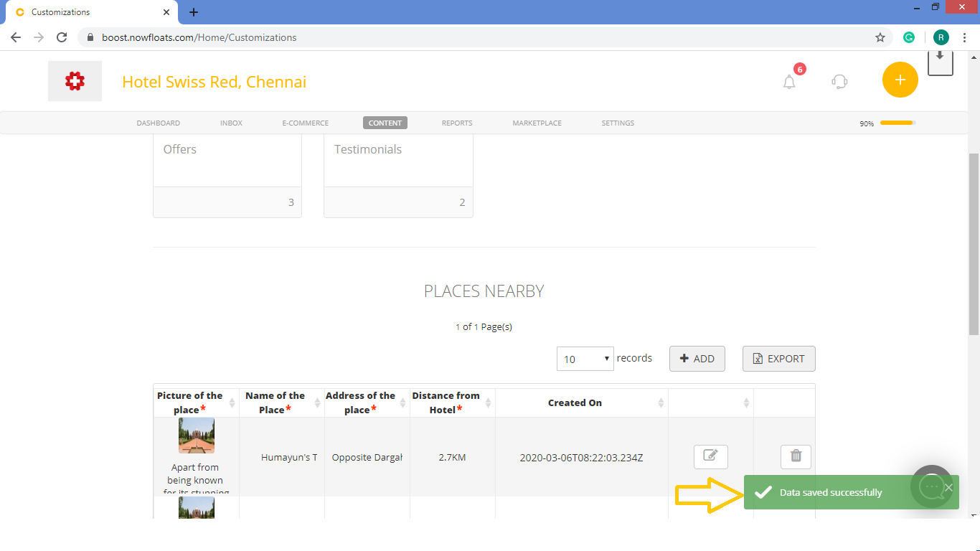Click the 2.7KM distance cell

(452, 457)
